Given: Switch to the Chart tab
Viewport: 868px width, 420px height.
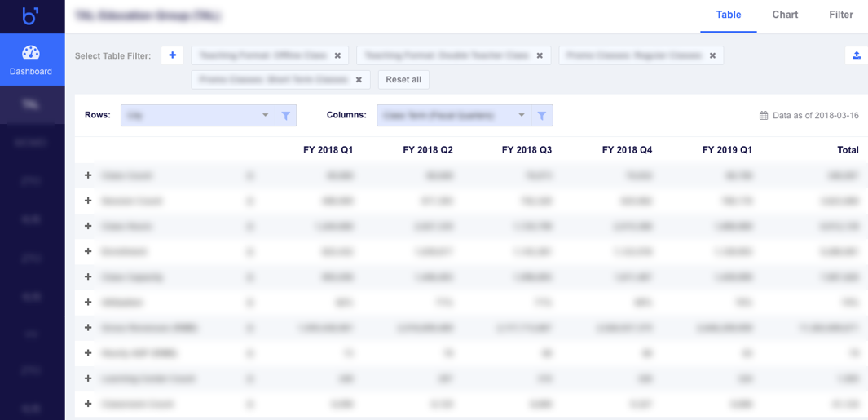Looking at the screenshot, I should (785, 15).
